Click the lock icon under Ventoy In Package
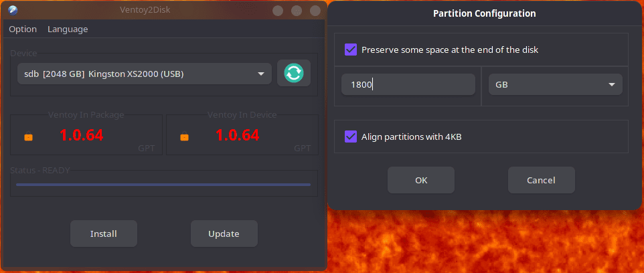The width and height of the screenshot is (644, 273). (28, 136)
